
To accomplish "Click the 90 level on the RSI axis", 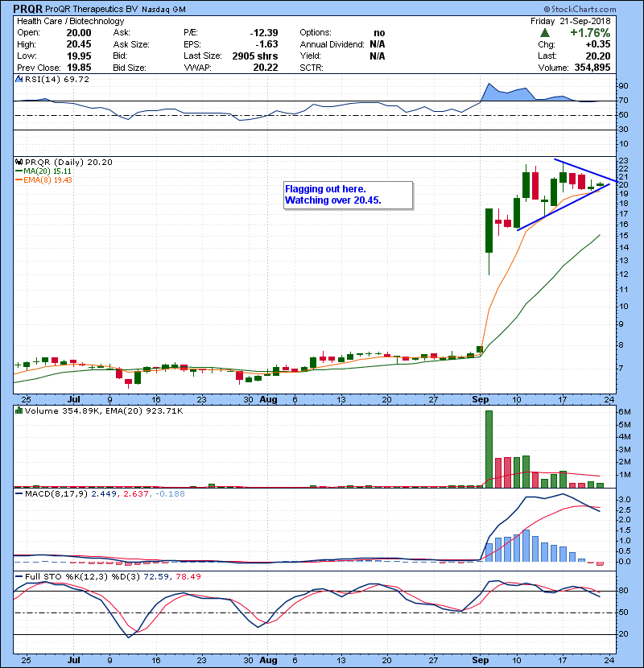I will click(x=623, y=86).
